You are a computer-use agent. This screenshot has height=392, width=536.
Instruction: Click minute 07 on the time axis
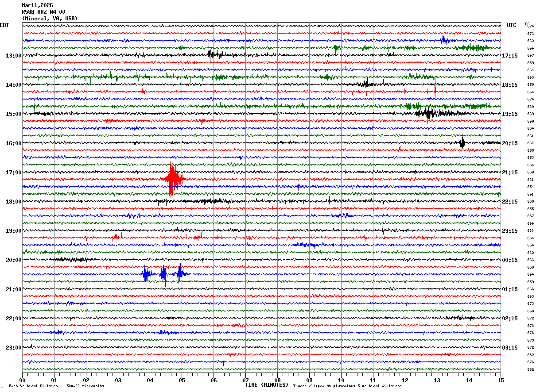click(x=245, y=380)
